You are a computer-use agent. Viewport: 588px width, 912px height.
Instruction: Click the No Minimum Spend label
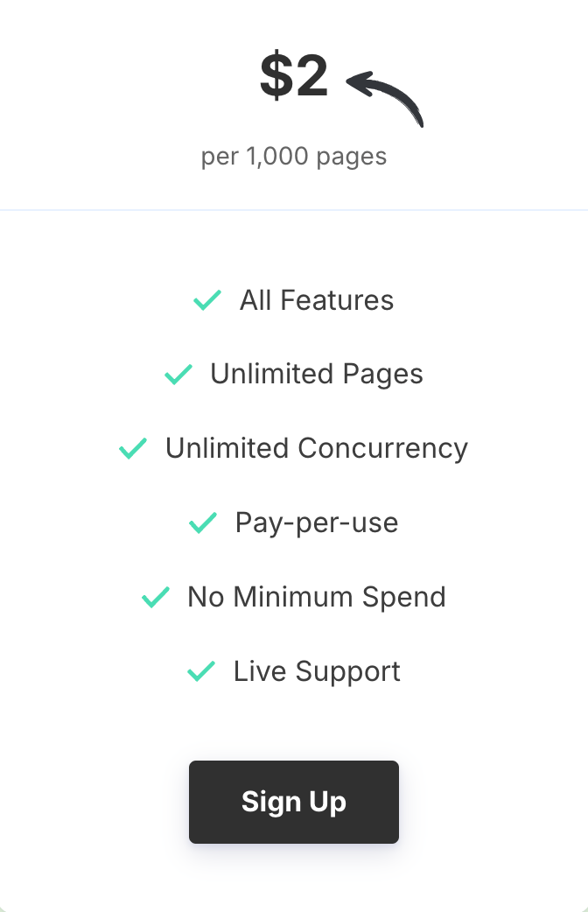coord(317,597)
